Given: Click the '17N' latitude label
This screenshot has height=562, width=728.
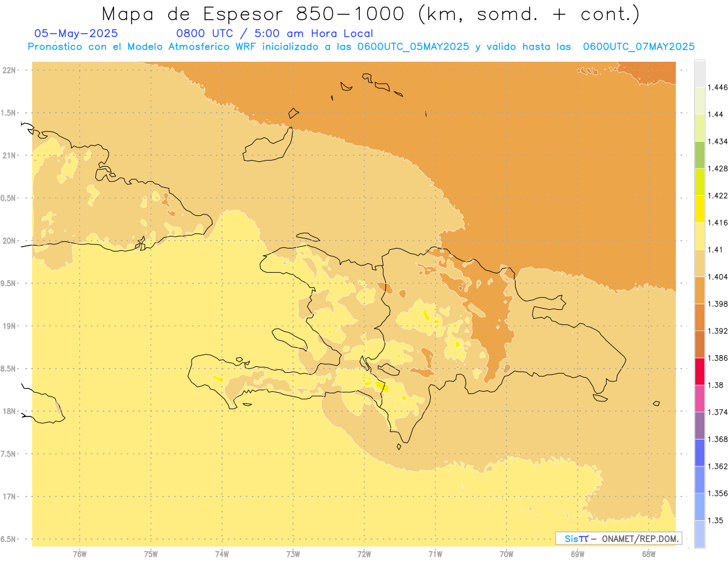Looking at the screenshot, I should pos(9,497).
